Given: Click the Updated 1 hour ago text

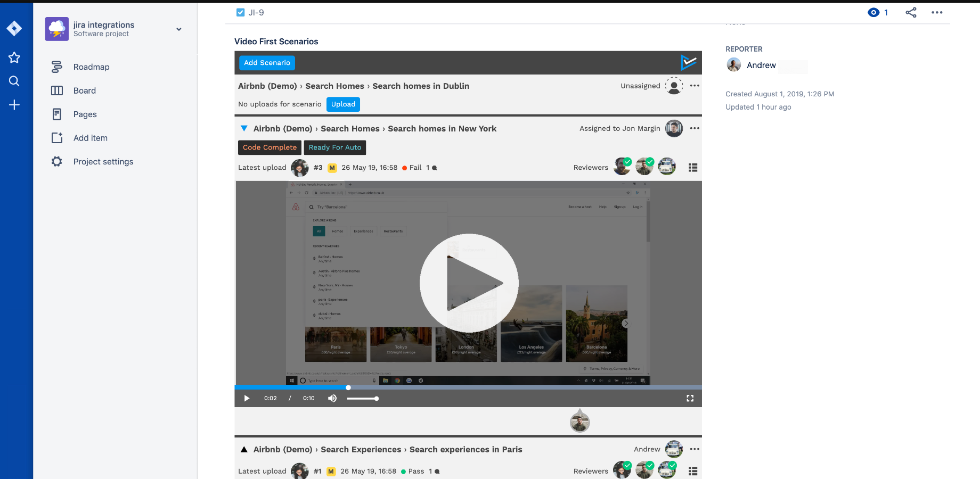Looking at the screenshot, I should click(758, 107).
